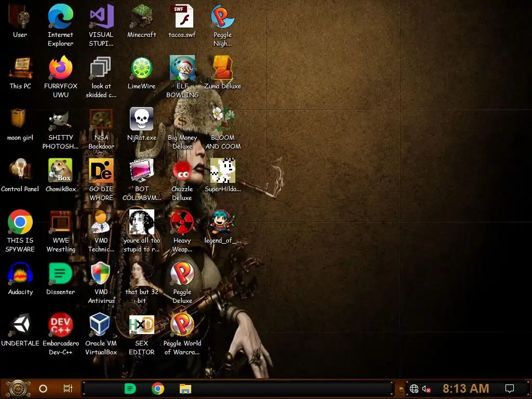Screen dimensions: 532x399
Task: Click the muted volume tray icon
Action: pyautogui.click(x=426, y=389)
